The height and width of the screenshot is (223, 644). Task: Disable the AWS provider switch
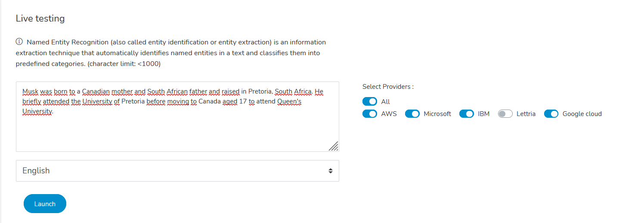(x=370, y=114)
